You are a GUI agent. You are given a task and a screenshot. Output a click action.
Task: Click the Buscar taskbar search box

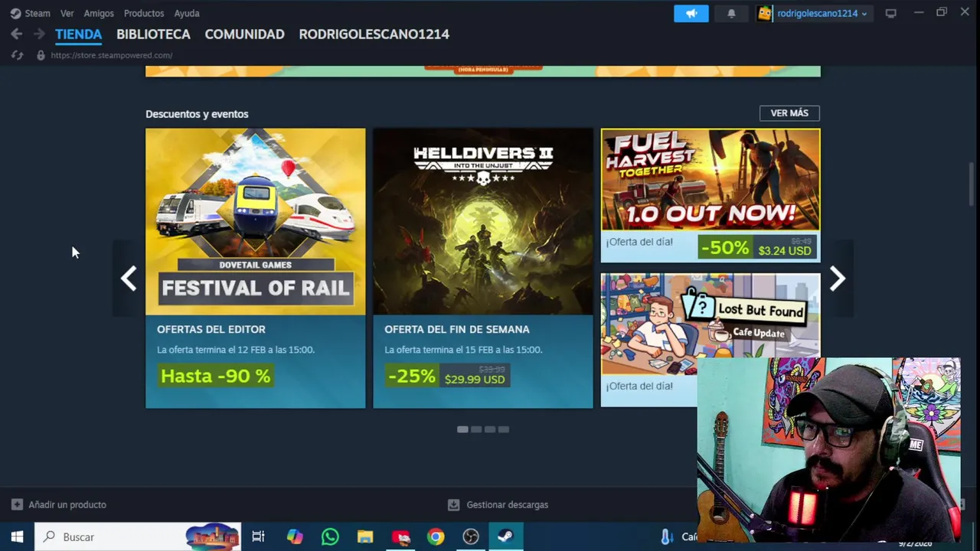tap(139, 536)
